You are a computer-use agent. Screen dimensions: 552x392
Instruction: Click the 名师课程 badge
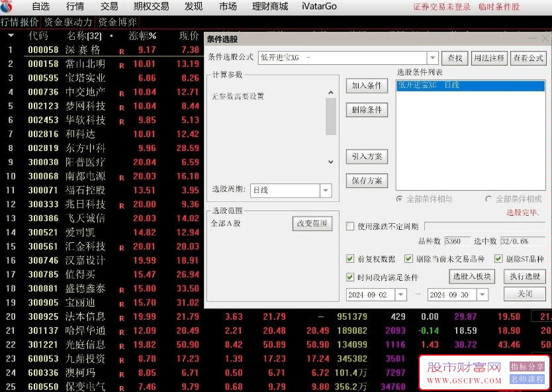click(x=527, y=379)
